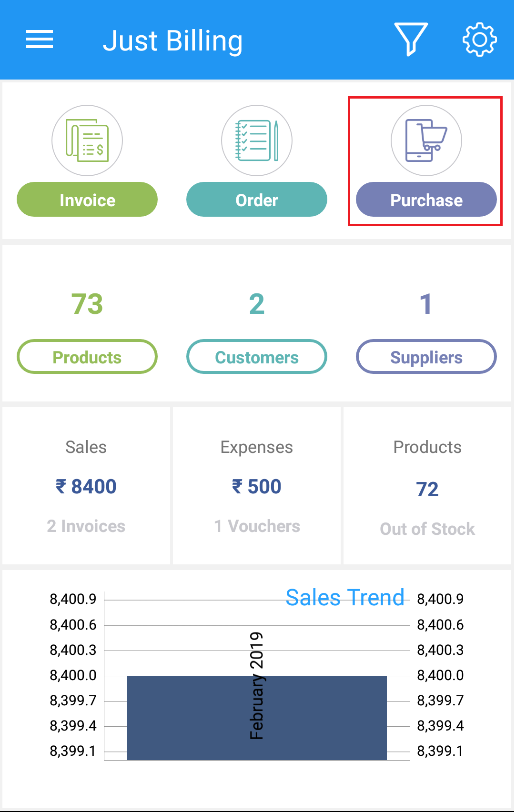Tap the filter funnel icon

tap(411, 39)
